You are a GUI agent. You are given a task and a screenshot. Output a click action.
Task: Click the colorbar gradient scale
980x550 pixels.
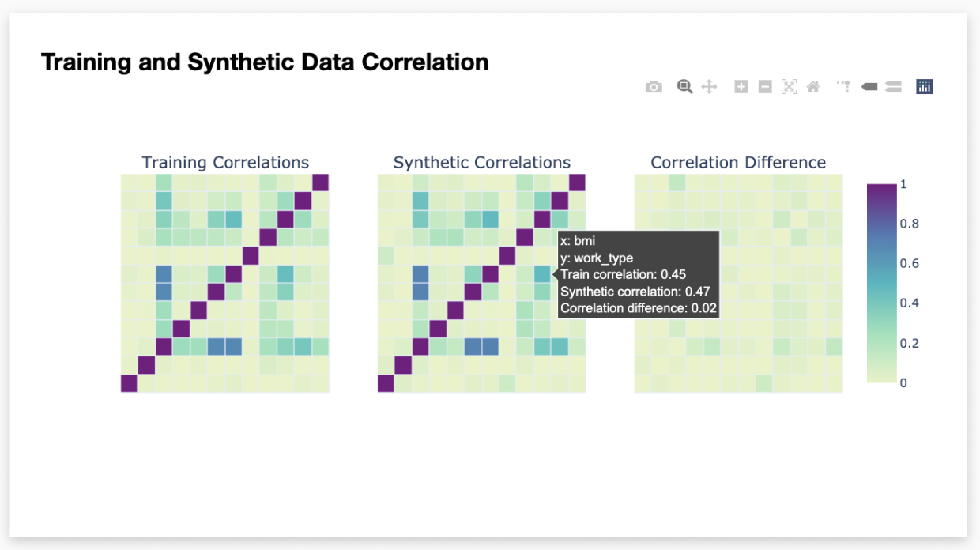[881, 283]
